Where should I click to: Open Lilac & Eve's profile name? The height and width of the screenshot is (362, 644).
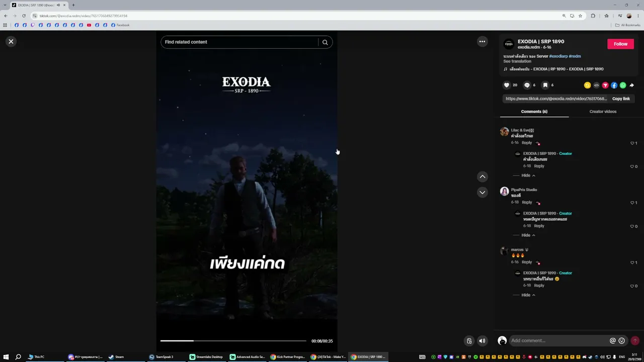click(522, 130)
